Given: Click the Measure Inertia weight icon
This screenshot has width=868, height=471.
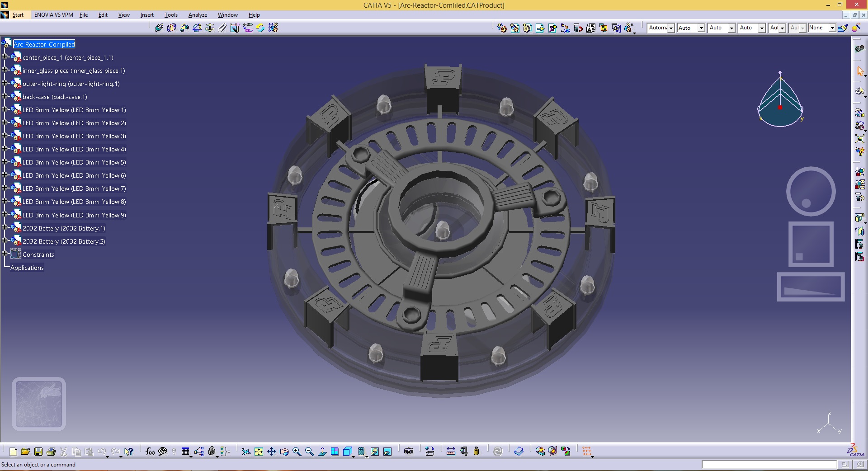Looking at the screenshot, I should [476, 451].
